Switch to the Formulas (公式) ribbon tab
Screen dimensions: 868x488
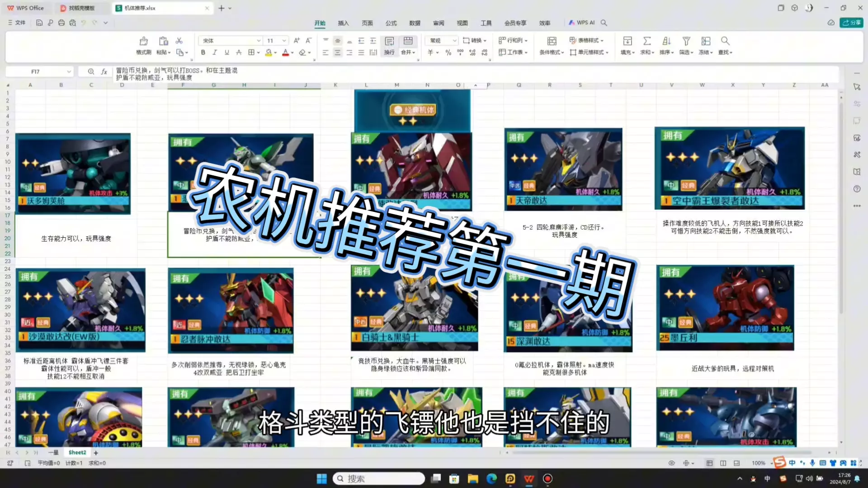[x=391, y=23]
